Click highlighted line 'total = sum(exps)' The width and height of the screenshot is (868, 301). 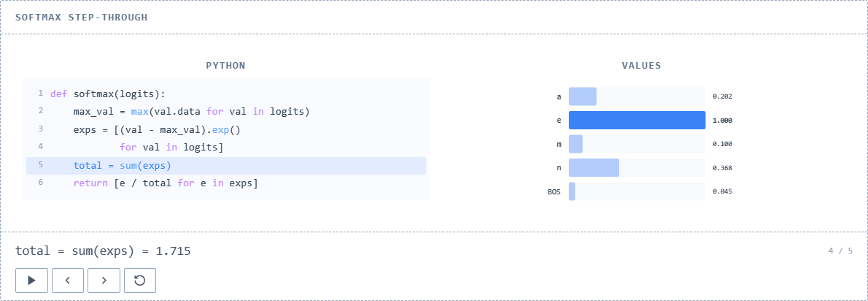pyautogui.click(x=123, y=166)
